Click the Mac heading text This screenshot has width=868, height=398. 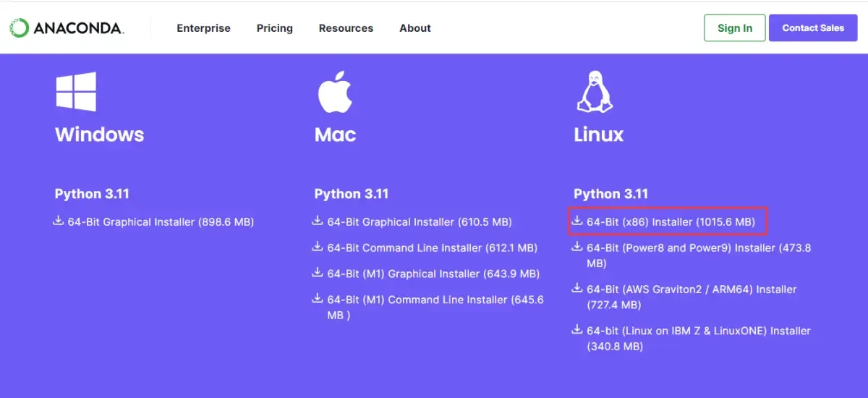pyautogui.click(x=335, y=135)
